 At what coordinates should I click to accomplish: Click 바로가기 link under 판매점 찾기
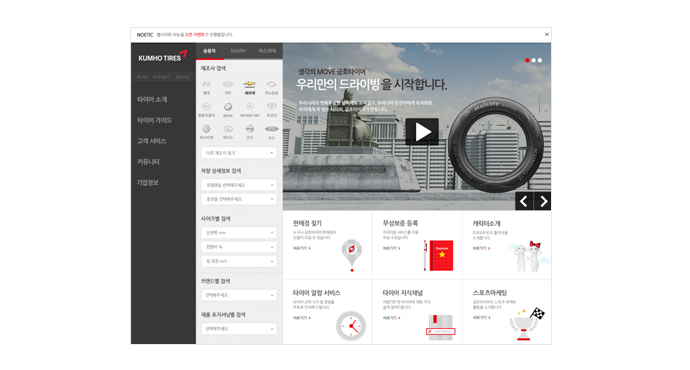point(302,249)
